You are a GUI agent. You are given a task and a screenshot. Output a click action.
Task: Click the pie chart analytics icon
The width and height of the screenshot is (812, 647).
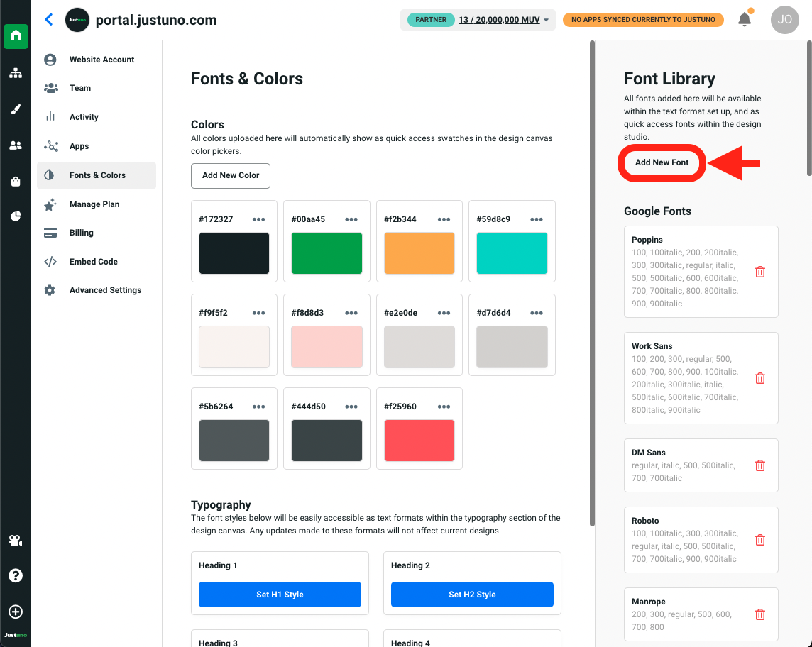coord(16,216)
